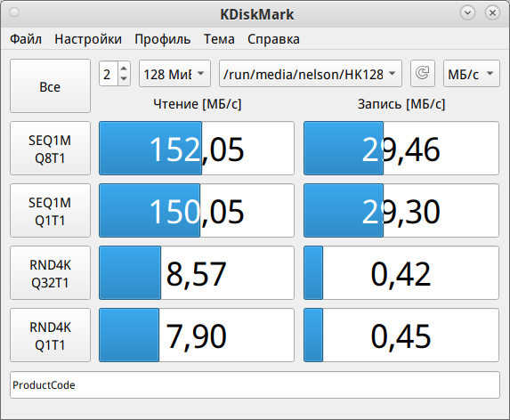Screen dimensions: 510x420
Task: Click the 29,30 write result bar
Action: tap(401, 210)
